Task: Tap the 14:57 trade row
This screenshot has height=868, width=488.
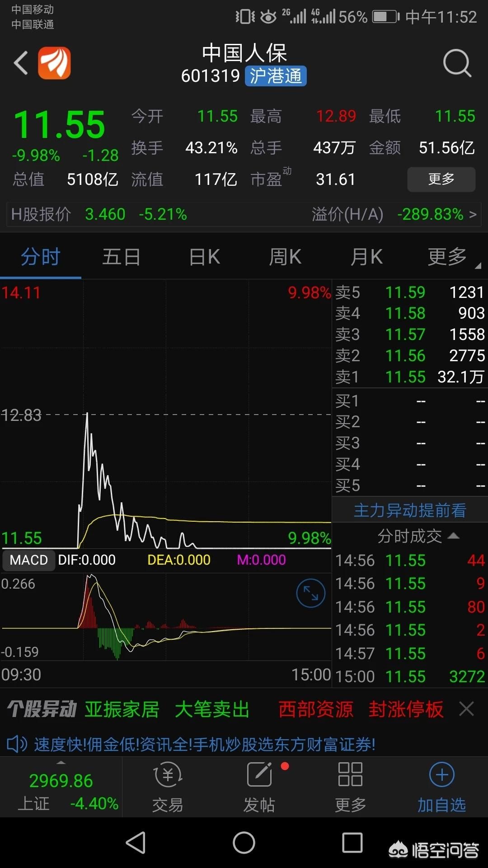Action: [410, 653]
